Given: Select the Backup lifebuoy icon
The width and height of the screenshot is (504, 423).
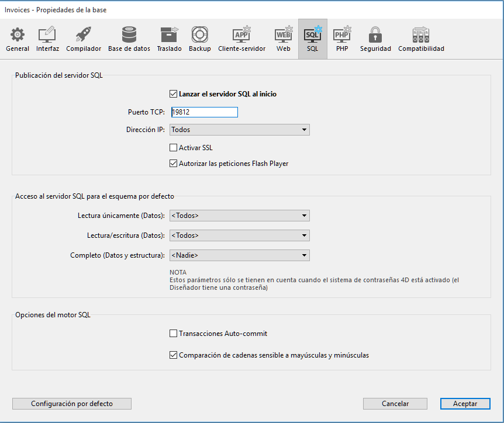Looking at the screenshot, I should point(200,35).
